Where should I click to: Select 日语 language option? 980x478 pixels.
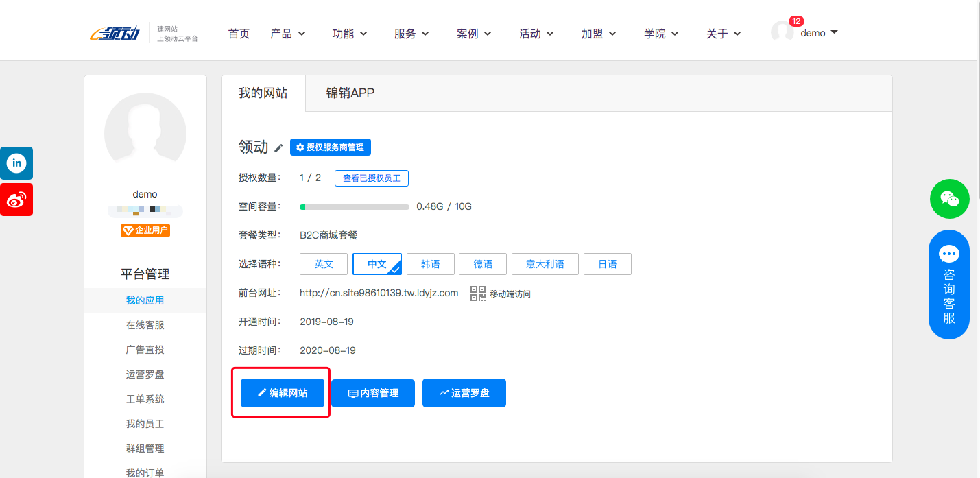[607, 264]
